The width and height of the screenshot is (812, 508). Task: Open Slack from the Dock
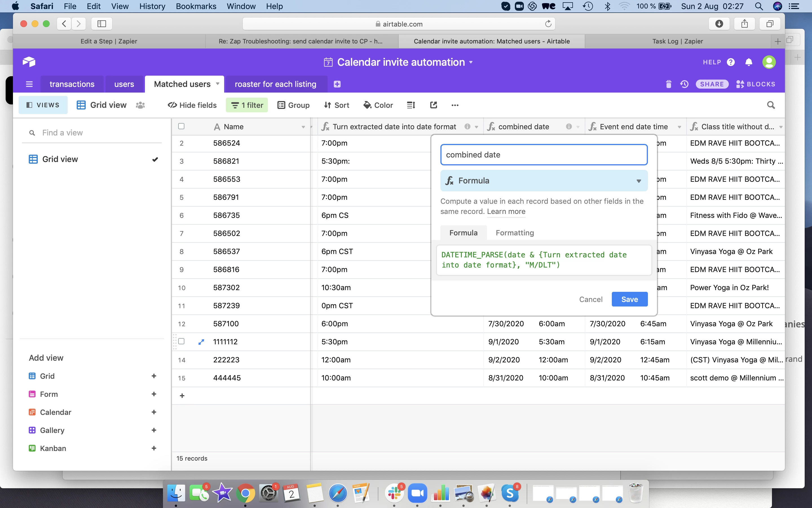[395, 493]
